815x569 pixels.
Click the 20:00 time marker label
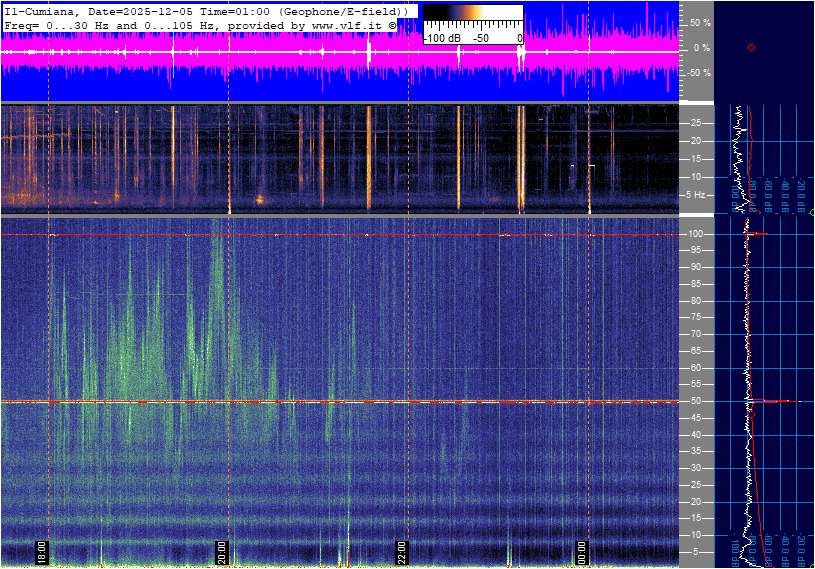pyautogui.click(x=222, y=553)
